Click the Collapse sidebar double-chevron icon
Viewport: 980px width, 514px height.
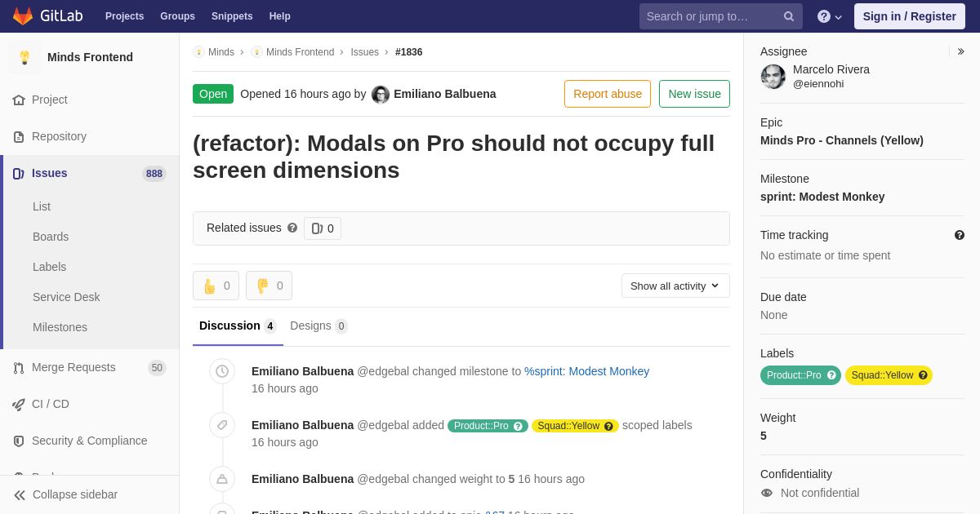click(20, 494)
